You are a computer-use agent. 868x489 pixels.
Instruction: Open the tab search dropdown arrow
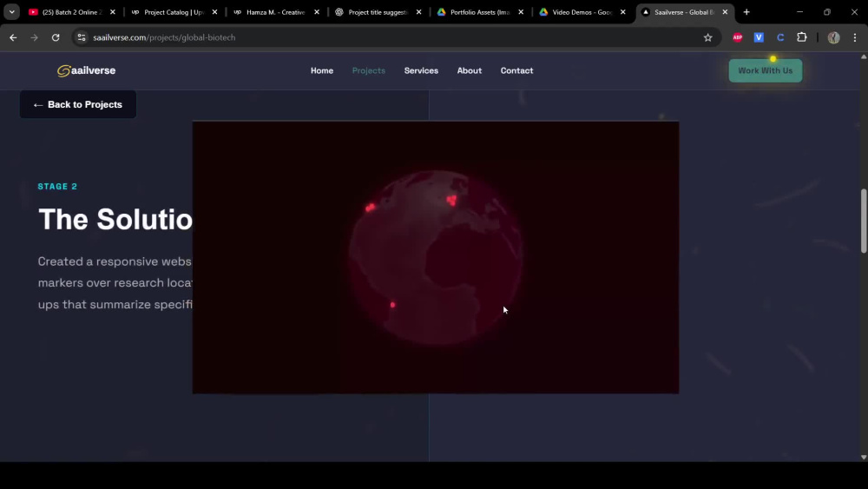point(11,11)
